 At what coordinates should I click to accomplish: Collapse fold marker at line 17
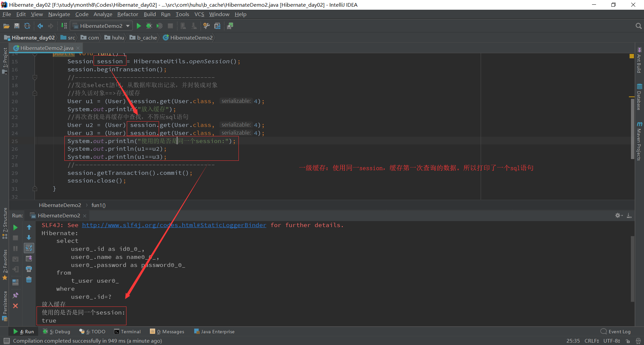[x=35, y=77]
